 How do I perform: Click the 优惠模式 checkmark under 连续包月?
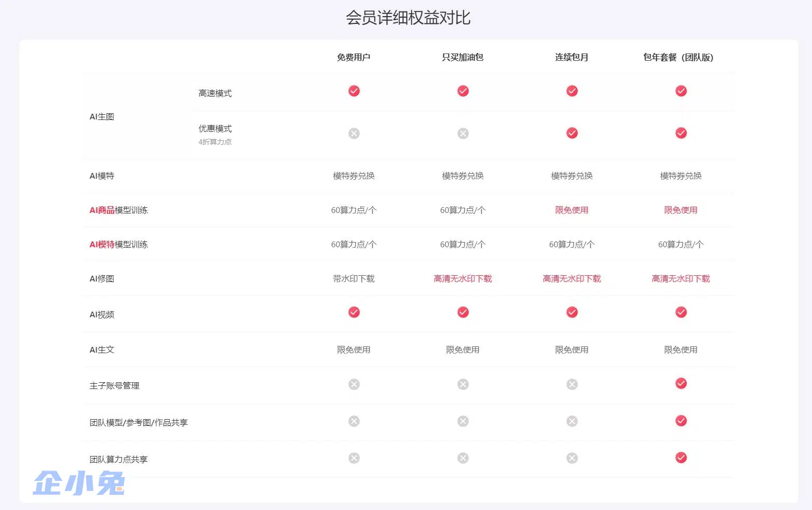572,133
